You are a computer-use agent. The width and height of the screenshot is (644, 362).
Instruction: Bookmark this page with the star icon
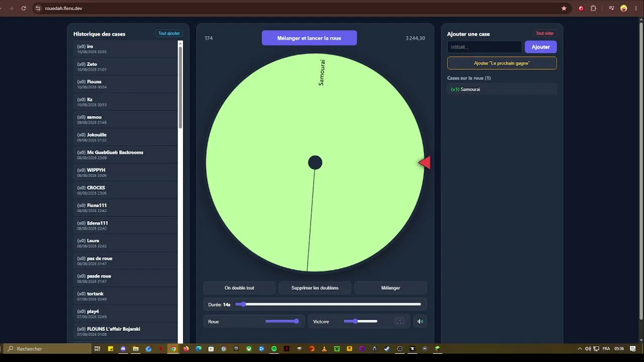coord(564,9)
